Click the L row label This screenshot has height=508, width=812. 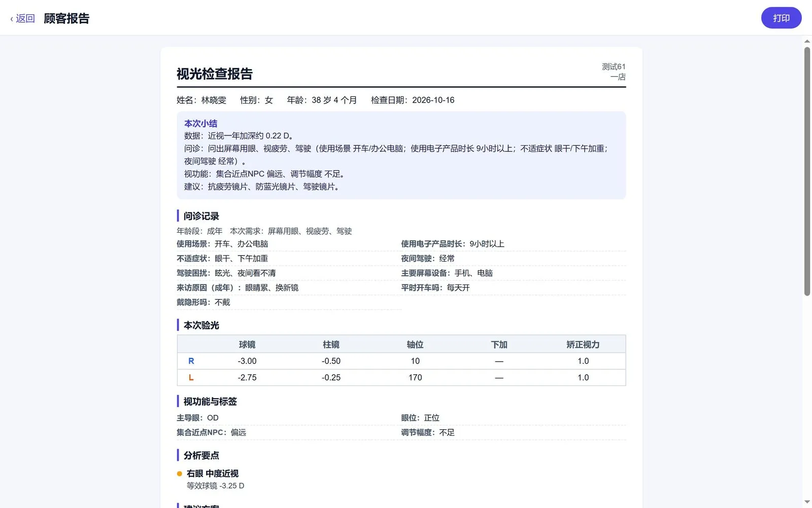coord(191,377)
